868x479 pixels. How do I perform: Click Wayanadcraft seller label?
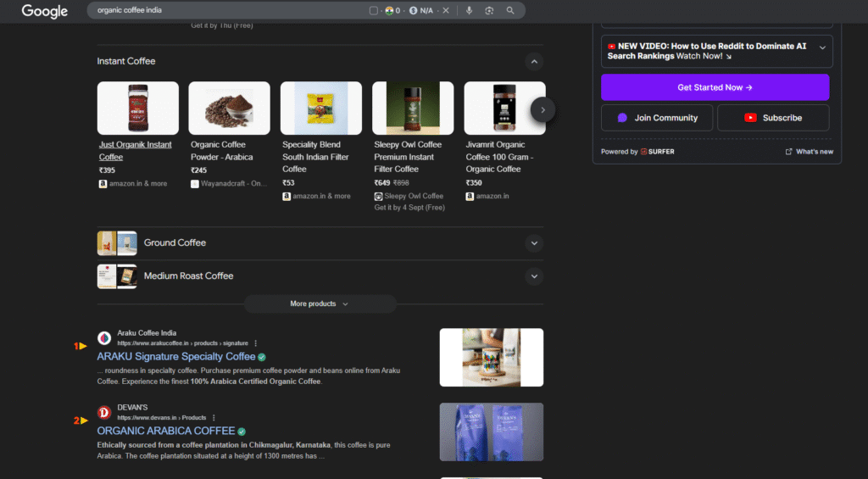(229, 184)
